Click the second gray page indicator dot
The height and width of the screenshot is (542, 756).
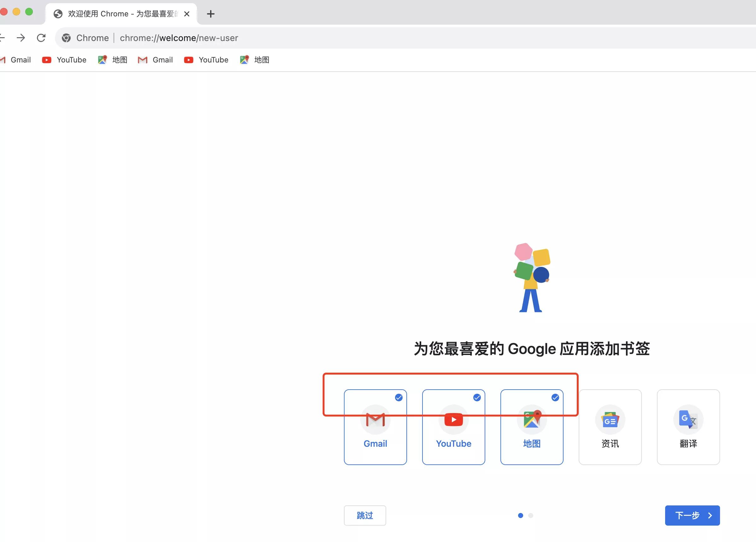point(531,515)
